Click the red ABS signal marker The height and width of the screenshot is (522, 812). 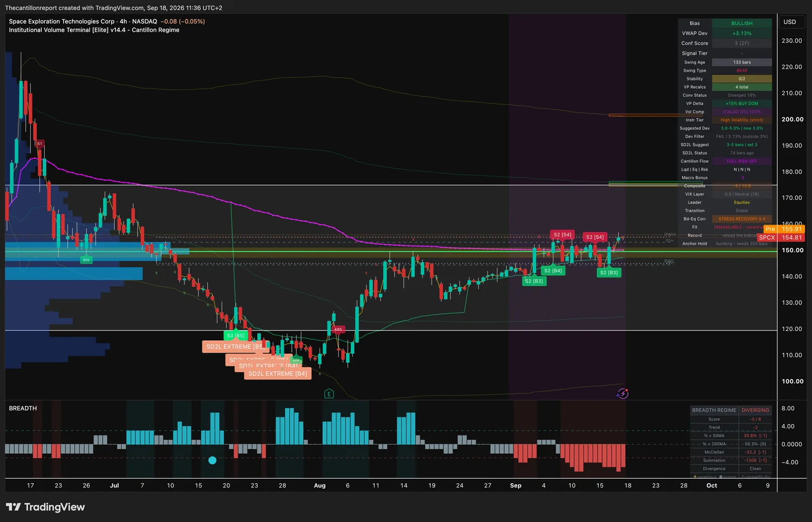[338, 329]
